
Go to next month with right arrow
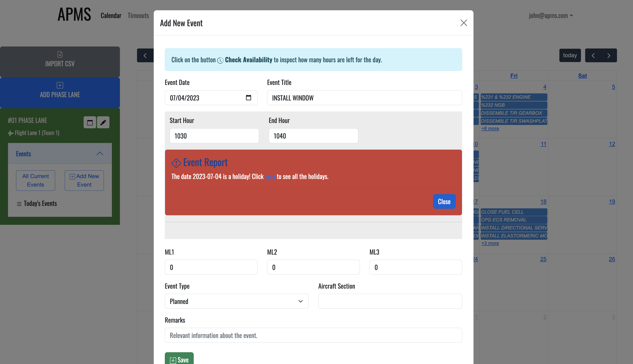[609, 56]
